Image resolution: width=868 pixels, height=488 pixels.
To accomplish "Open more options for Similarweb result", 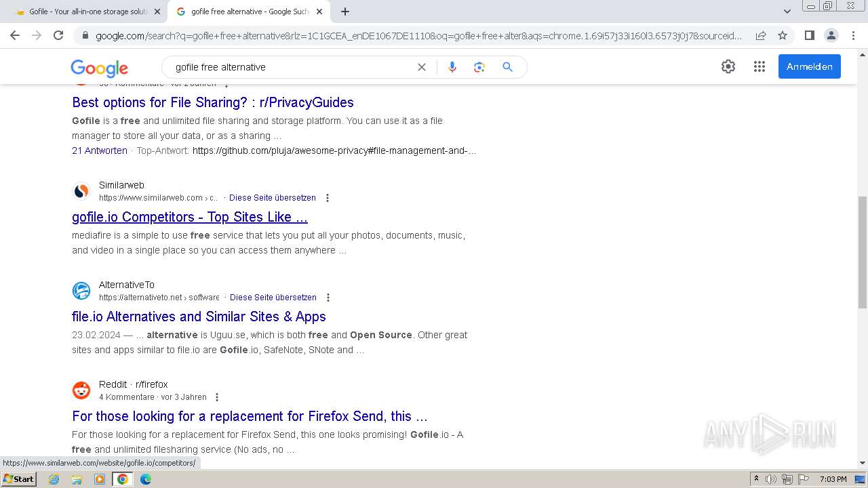I will click(328, 198).
